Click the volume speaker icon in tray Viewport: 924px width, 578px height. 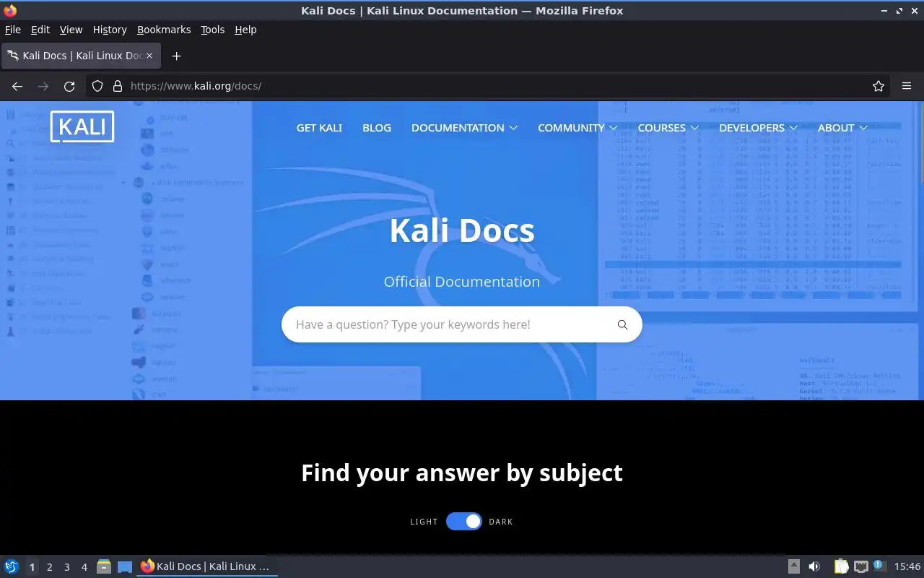(814, 566)
